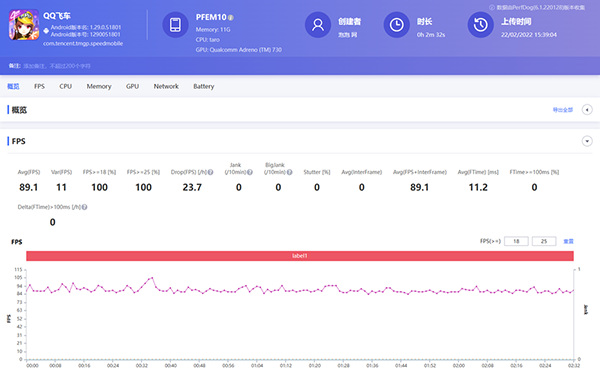This screenshot has height=368, width=600.
Task: Open info icon next to PFEM10
Action: [231, 18]
